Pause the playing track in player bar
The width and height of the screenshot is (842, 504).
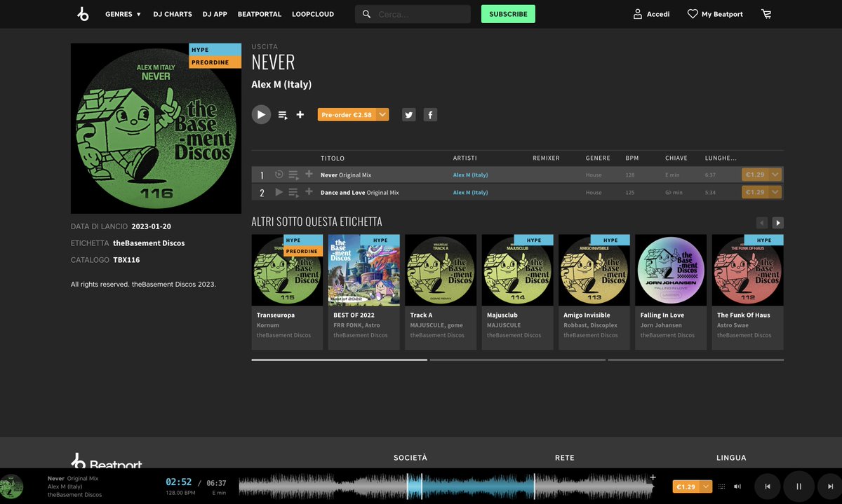tap(798, 486)
